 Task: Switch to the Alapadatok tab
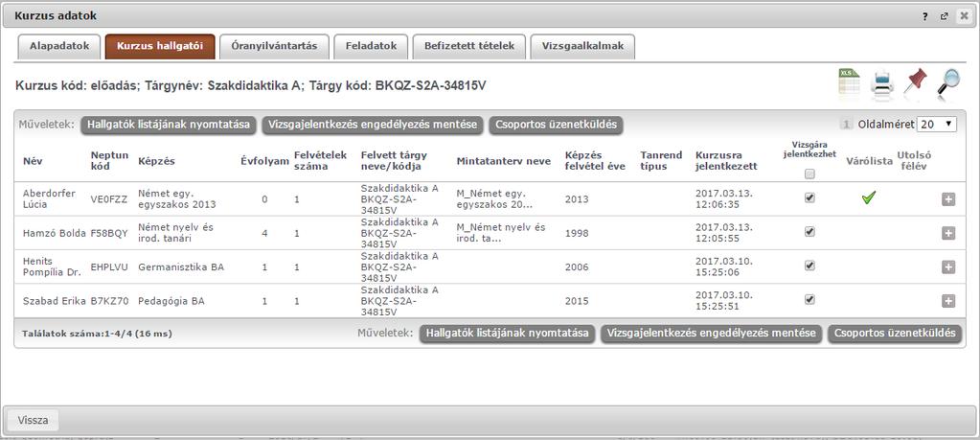click(x=59, y=46)
